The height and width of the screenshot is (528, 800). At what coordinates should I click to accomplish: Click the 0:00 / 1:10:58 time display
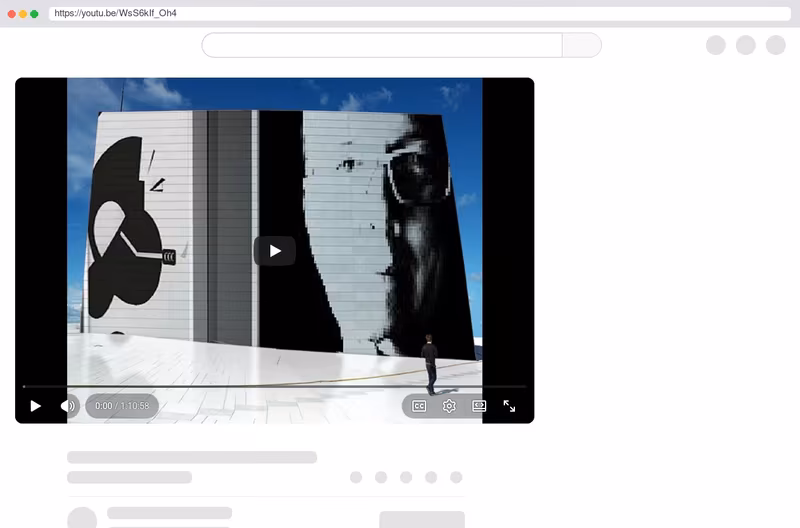click(122, 406)
